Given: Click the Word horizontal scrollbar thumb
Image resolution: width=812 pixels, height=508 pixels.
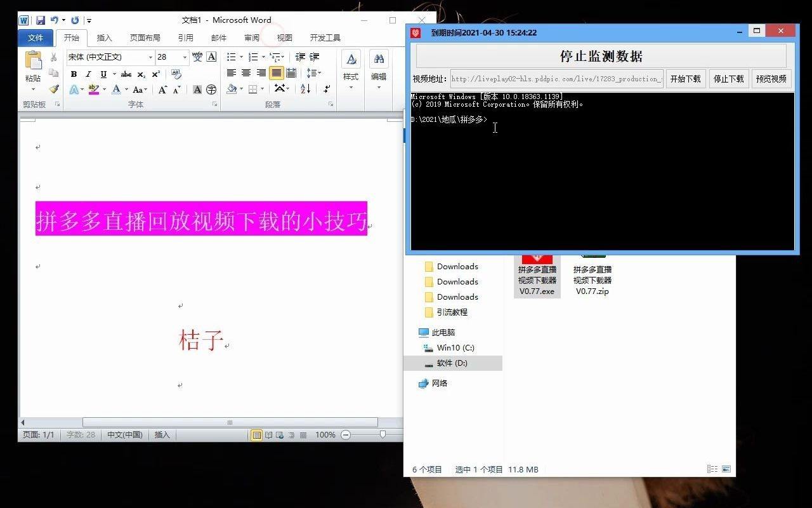Looking at the screenshot, I should point(230,422).
